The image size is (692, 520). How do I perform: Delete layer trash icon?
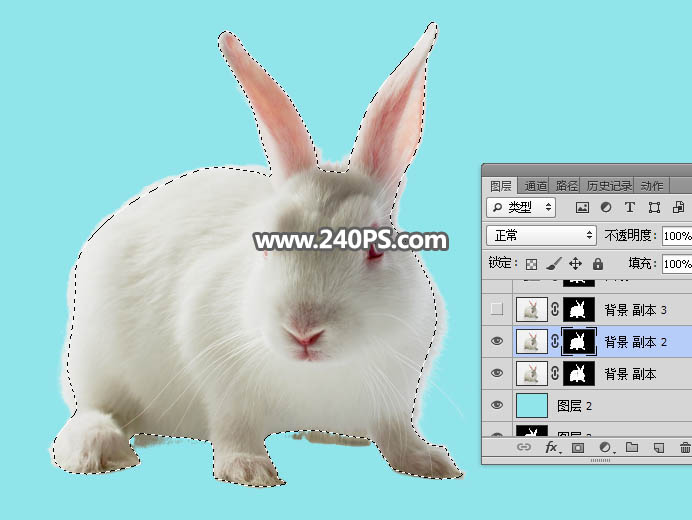(685, 448)
